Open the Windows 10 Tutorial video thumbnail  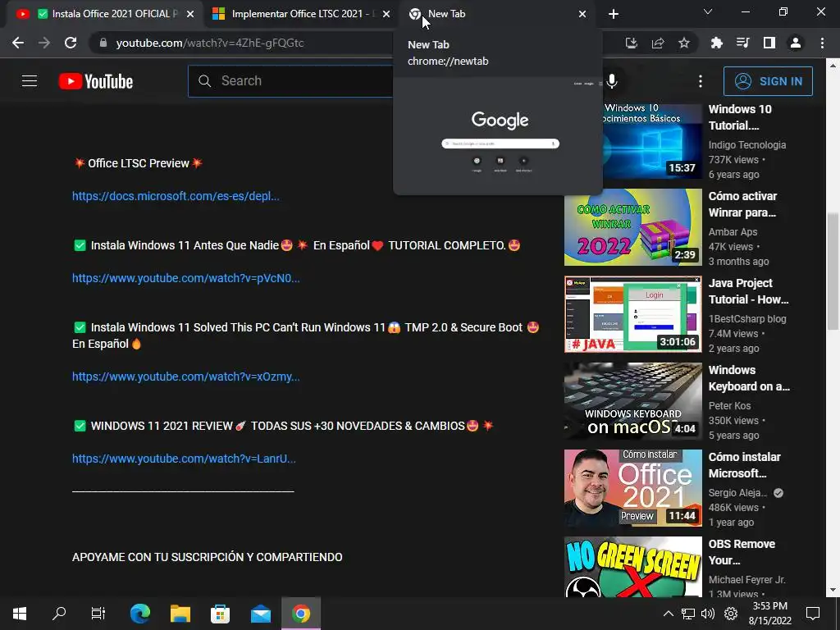[x=652, y=140]
